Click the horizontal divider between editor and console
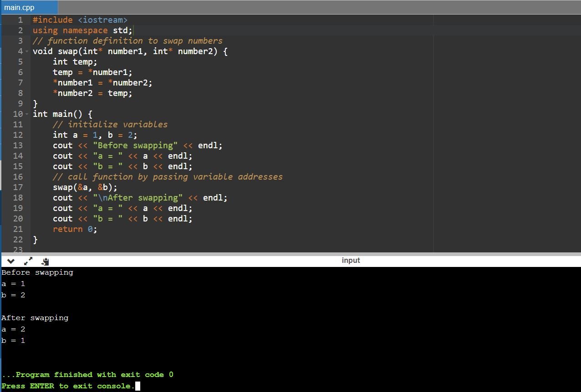The height and width of the screenshot is (392, 581). [290, 254]
